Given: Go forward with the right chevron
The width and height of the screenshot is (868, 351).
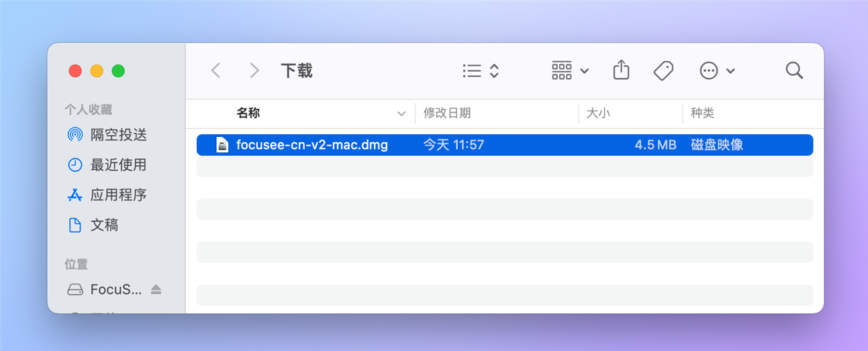Looking at the screenshot, I should [254, 70].
